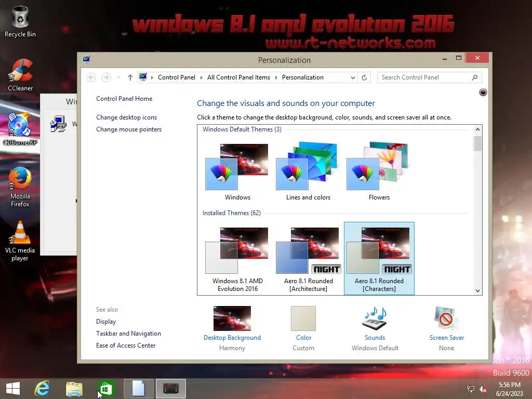Image resolution: width=532 pixels, height=399 pixels.
Task: Select Windows 8.1 AMD Evolution 2016 theme
Action: pos(237,259)
